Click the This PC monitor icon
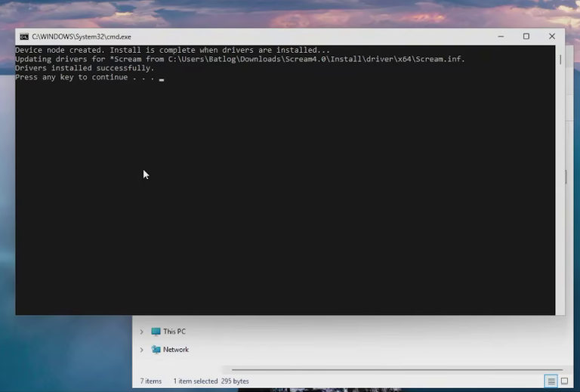The width and height of the screenshot is (580, 392). (x=156, y=332)
